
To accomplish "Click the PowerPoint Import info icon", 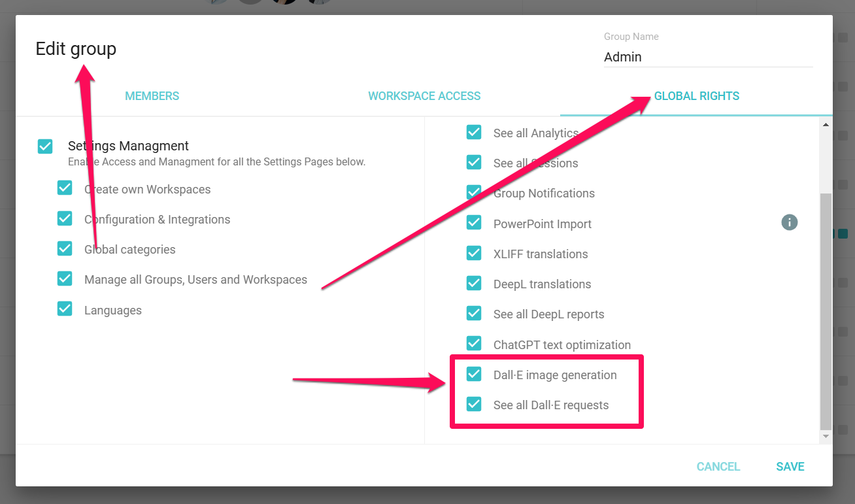I will 790,222.
